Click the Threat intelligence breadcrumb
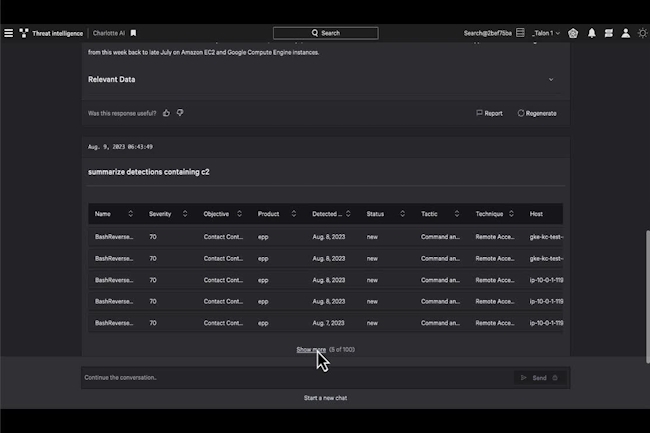The image size is (650, 433). [x=57, y=33]
